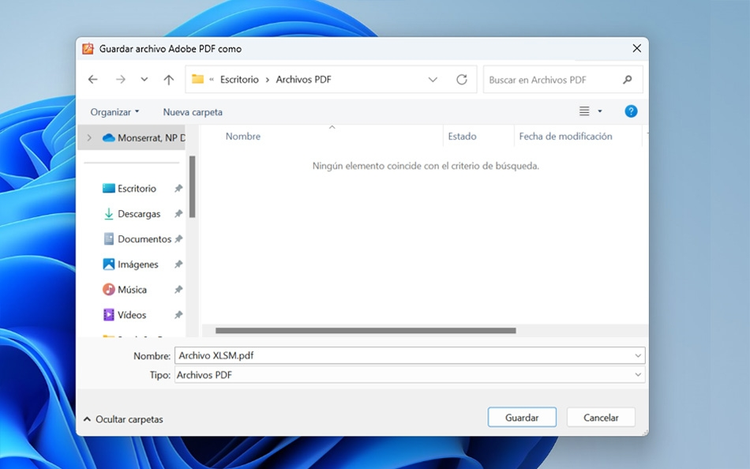Go back with the left arrow

pos(93,80)
